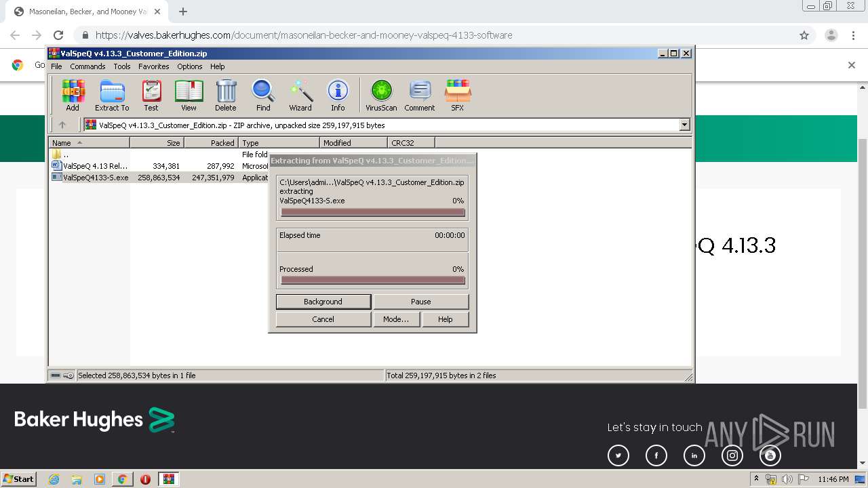This screenshot has height=488, width=868.
Task: Open the Favorites menu
Action: point(154,66)
